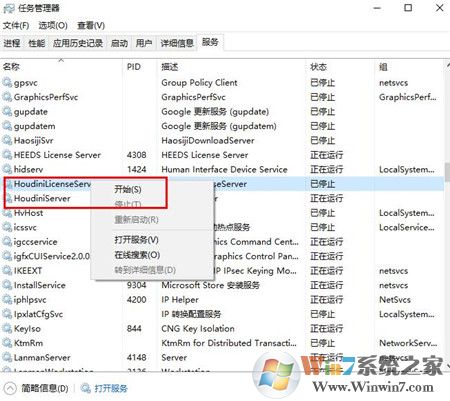Choose 开始(S) in the context menu
Image resolution: width=450 pixels, height=401 pixels.
(128, 189)
